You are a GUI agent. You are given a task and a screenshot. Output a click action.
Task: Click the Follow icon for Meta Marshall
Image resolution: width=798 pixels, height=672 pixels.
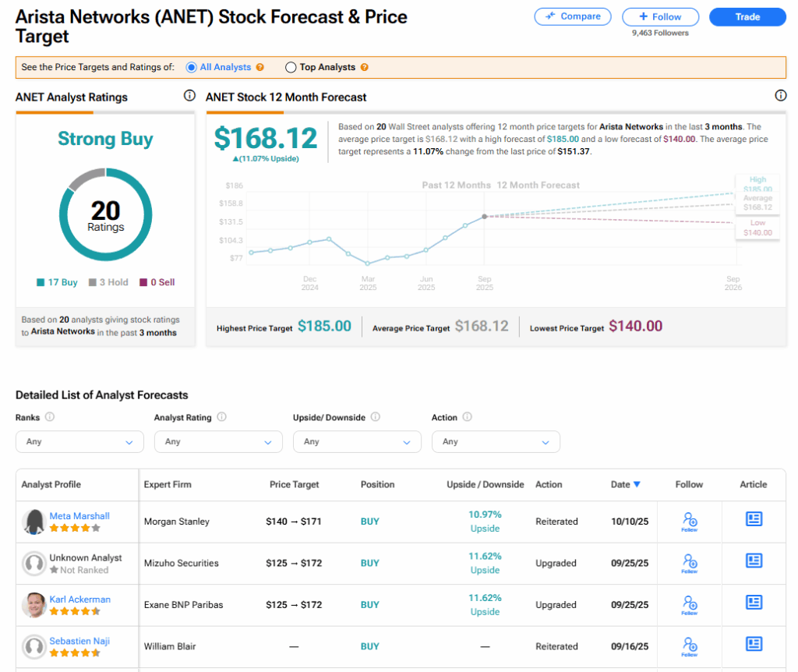(x=689, y=521)
